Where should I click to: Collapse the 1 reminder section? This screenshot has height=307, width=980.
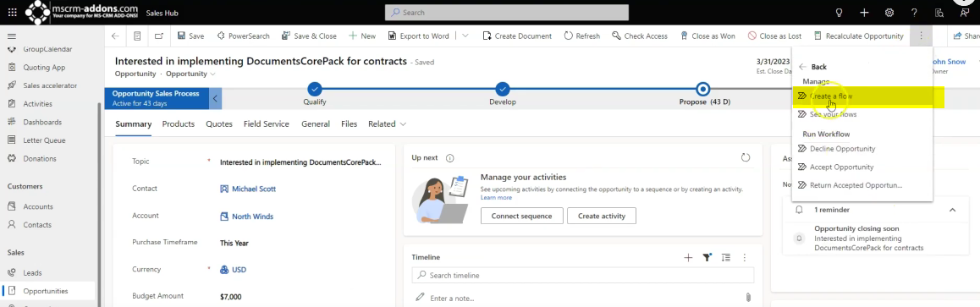tap(952, 211)
